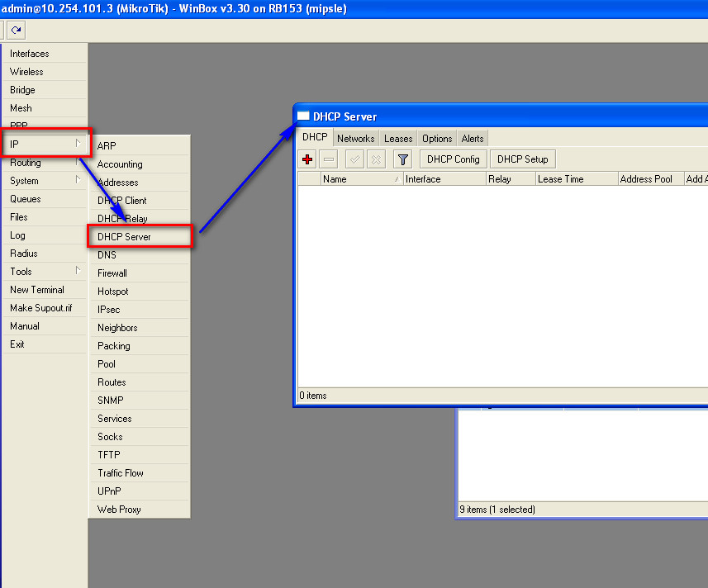The image size is (708, 588).
Task: Select Addresses from the IP submenu
Action: point(140,183)
